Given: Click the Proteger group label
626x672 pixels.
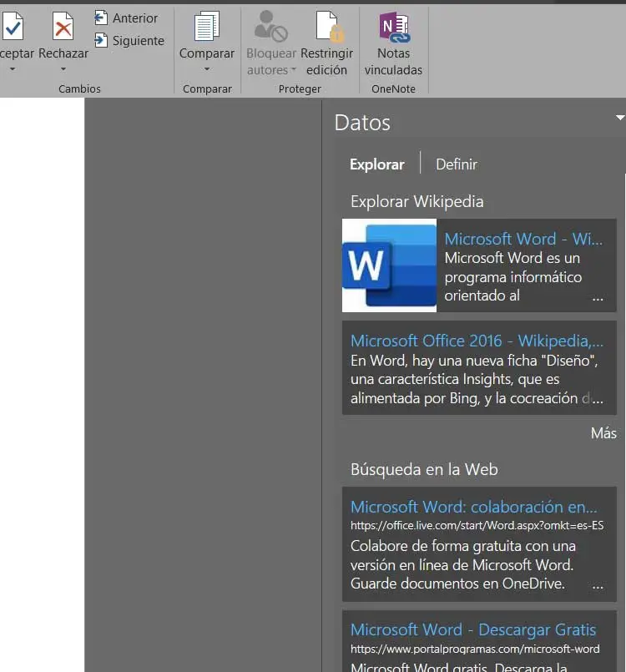Looking at the screenshot, I should (x=300, y=88).
